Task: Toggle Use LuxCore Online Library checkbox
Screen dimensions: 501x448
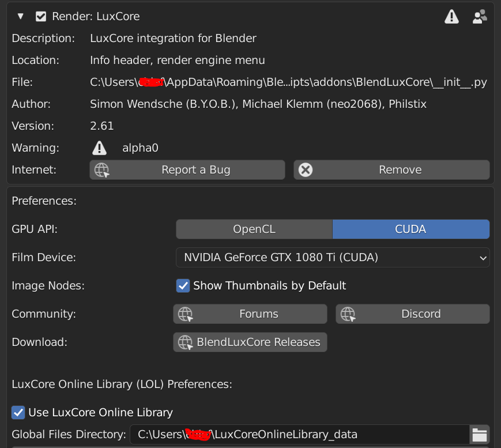Action: pos(18,412)
